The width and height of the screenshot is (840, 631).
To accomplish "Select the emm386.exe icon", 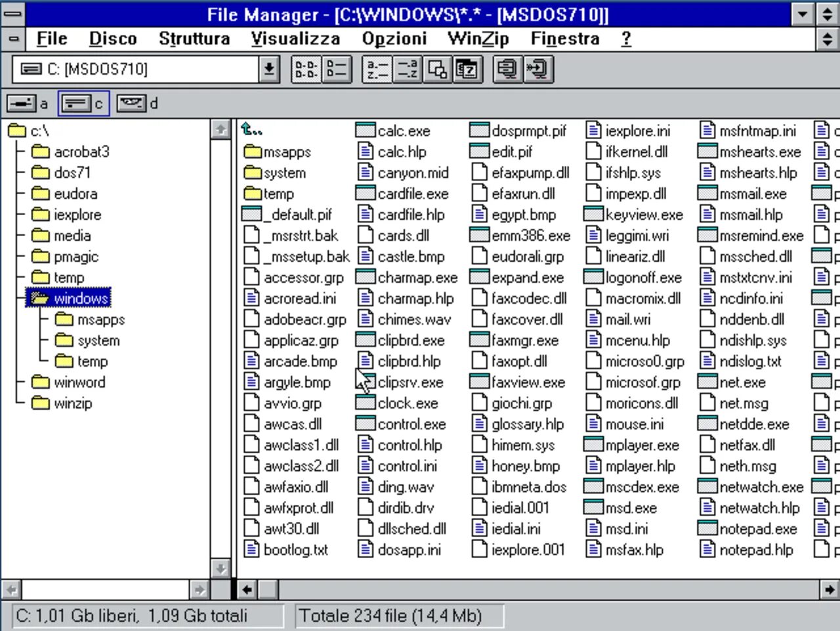I will (x=480, y=235).
